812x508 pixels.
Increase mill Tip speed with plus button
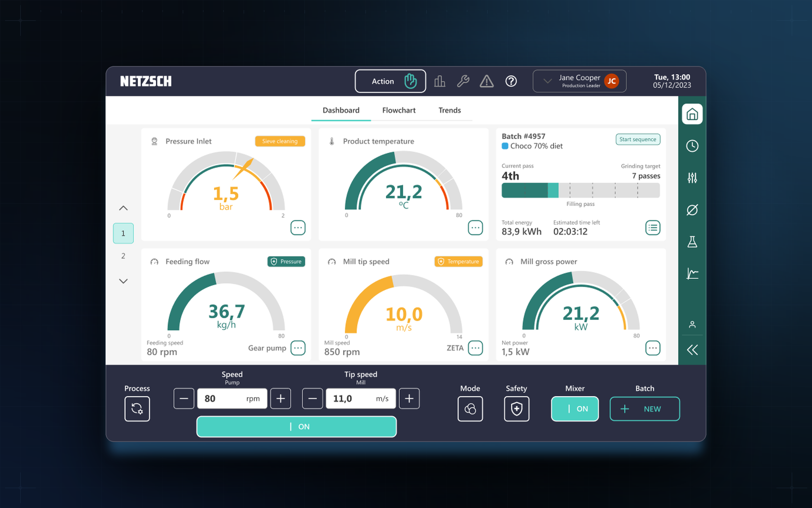coord(409,399)
